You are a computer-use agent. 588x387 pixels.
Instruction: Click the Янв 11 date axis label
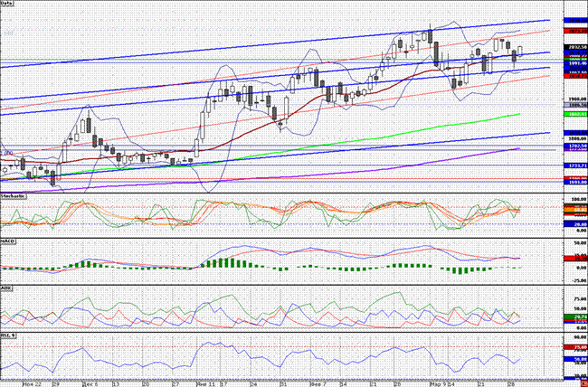coord(204,382)
